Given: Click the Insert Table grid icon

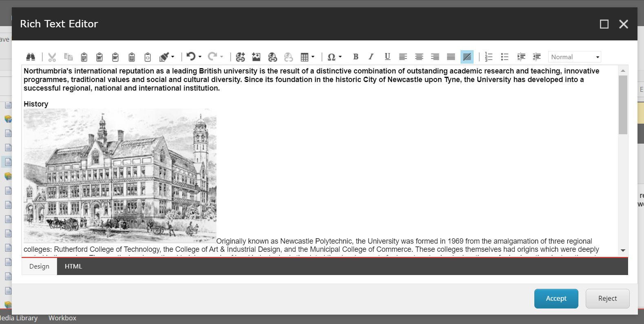Looking at the screenshot, I should (x=304, y=57).
